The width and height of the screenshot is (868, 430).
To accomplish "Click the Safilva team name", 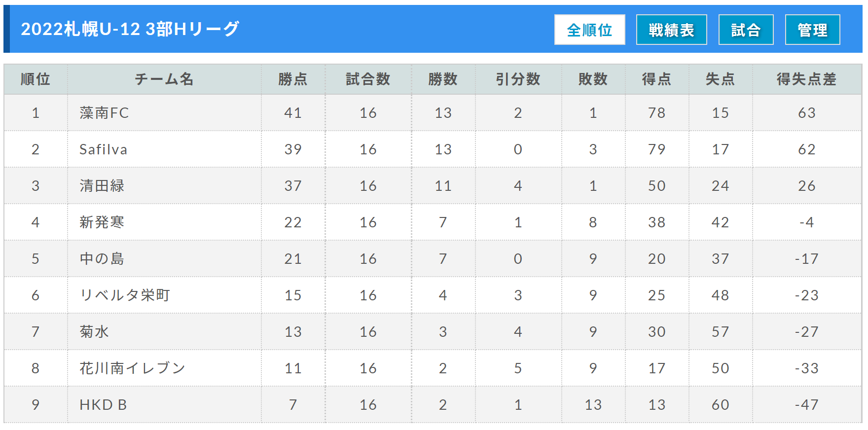I will [x=103, y=149].
